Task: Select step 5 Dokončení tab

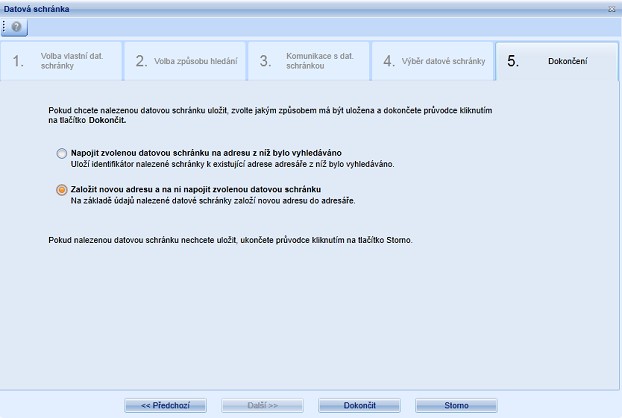Action: (557, 61)
